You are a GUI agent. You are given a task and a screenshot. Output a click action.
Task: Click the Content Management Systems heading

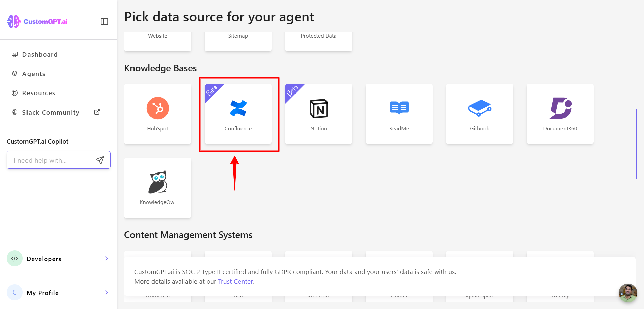188,235
